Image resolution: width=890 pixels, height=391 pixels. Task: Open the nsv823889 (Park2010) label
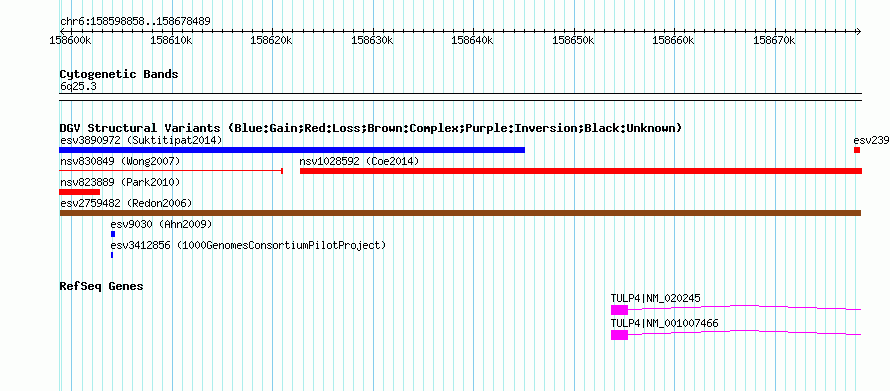(x=120, y=182)
